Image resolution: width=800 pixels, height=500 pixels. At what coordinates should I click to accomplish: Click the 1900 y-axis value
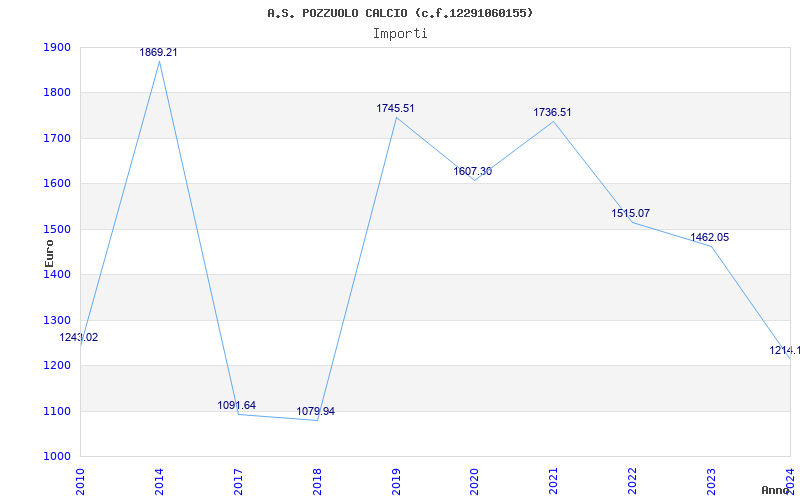point(57,47)
